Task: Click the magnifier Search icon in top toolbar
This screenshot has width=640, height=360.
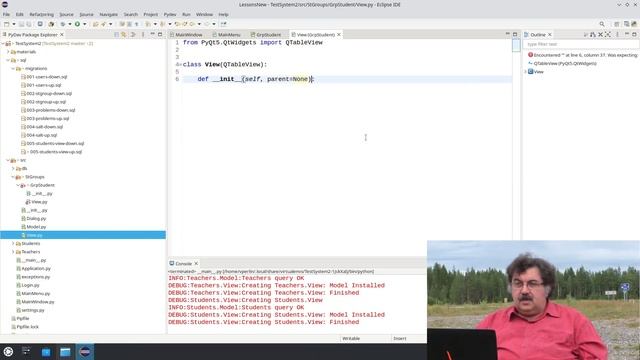Action: 602,24
